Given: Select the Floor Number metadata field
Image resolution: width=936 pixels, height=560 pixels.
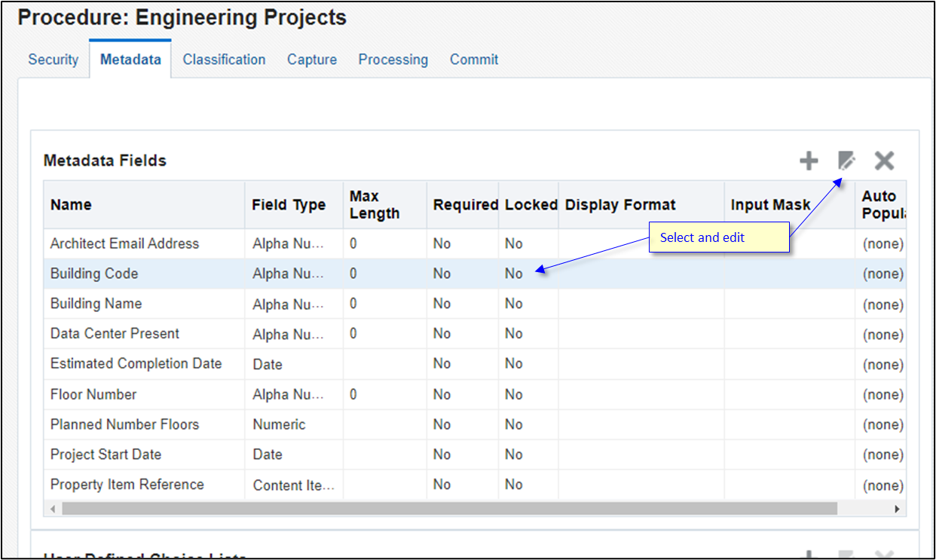Looking at the screenshot, I should (x=93, y=394).
